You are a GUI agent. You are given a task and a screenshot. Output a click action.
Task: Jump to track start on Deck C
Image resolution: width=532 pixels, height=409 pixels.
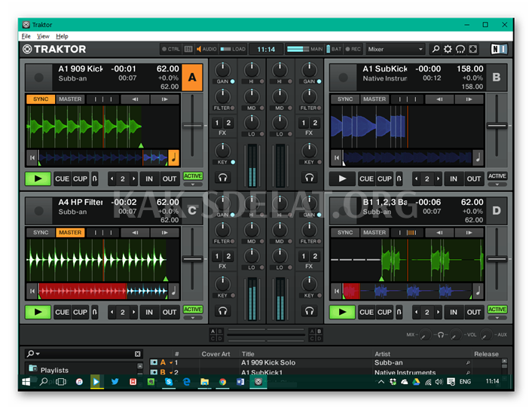(x=32, y=291)
